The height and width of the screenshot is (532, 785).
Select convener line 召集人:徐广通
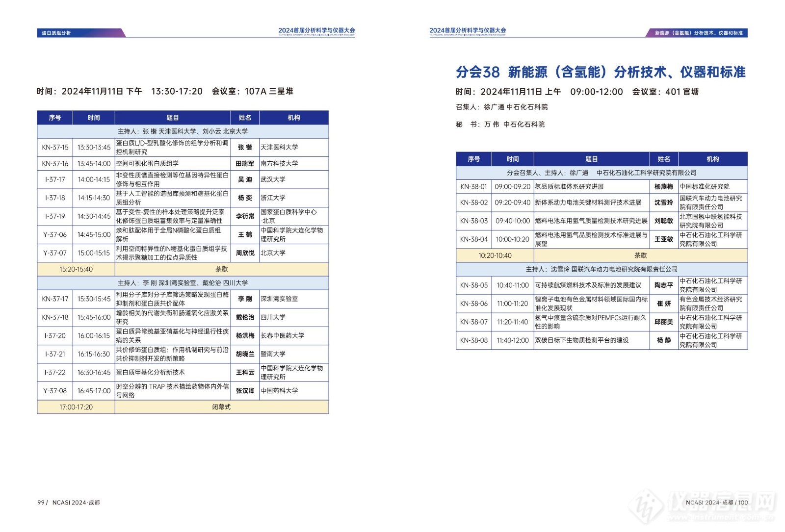(501, 107)
